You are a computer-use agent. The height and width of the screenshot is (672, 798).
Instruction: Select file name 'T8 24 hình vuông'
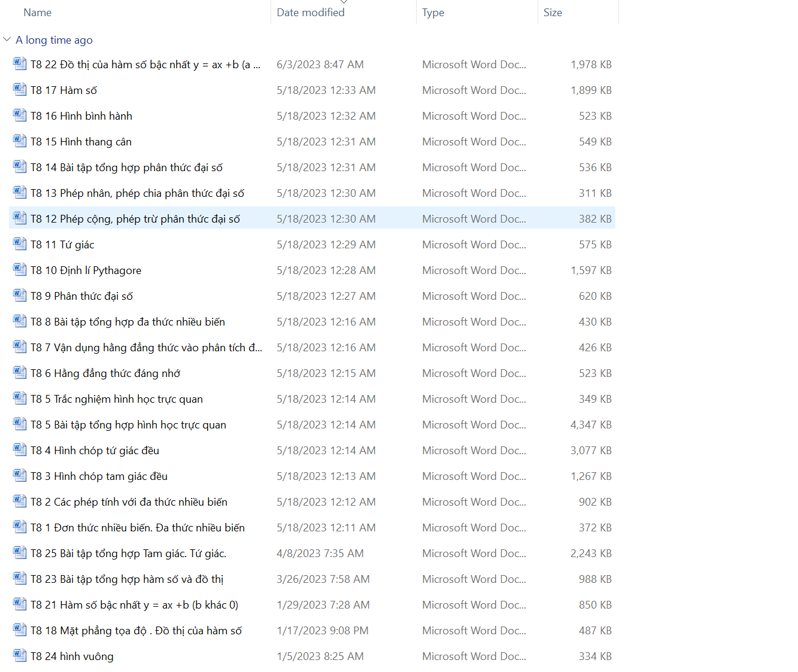tap(72, 656)
